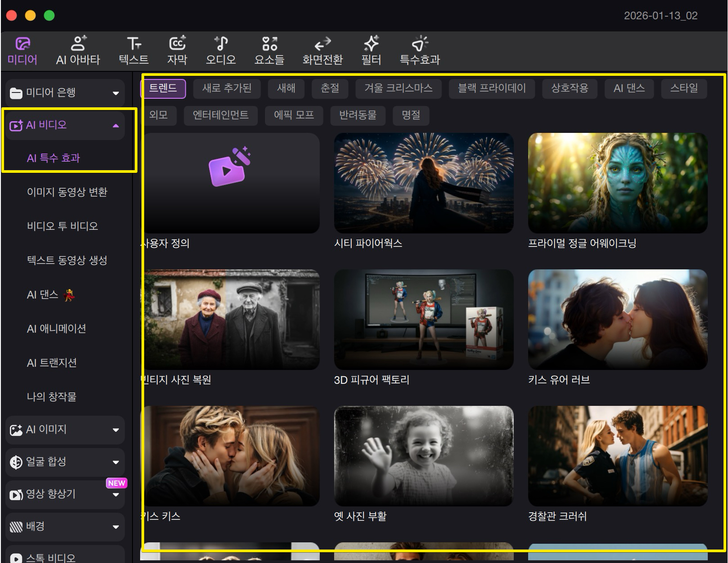Viewport: 728px width, 563px height.
Task: Switch to the 블랙 프라이데이 tab
Action: pos(492,88)
